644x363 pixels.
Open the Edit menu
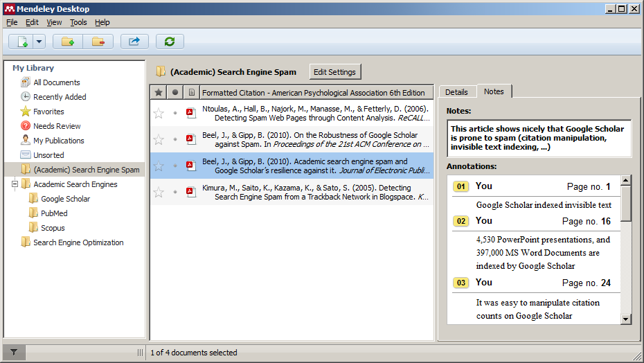(32, 22)
